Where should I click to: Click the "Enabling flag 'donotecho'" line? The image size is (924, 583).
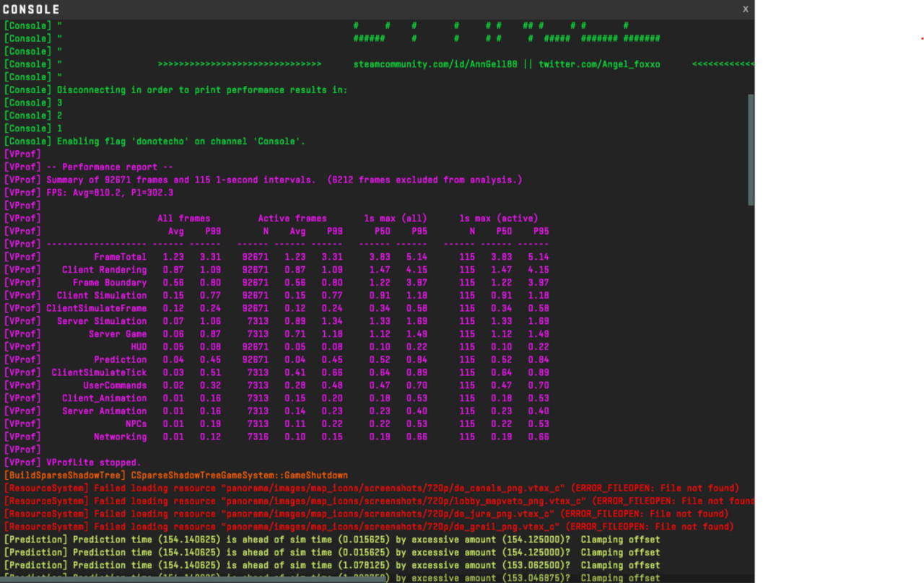pyautogui.click(x=155, y=141)
